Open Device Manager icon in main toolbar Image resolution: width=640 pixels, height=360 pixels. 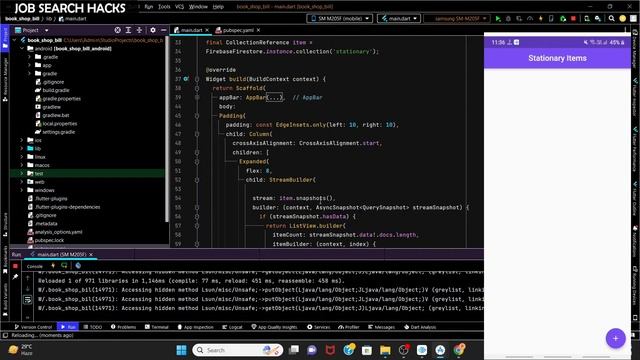[587, 19]
